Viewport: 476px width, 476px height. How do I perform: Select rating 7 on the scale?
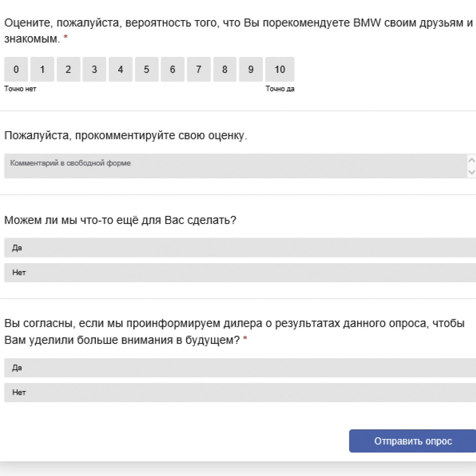coord(199,69)
